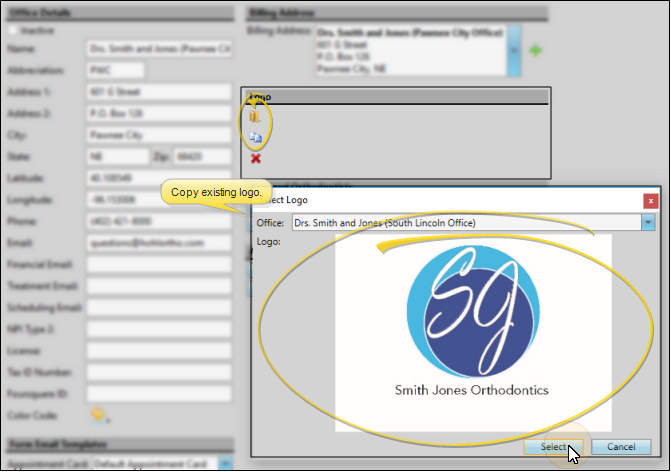Viewport: 671px width, 472px height.
Task: Close the Select Logo dialog
Action: point(650,200)
